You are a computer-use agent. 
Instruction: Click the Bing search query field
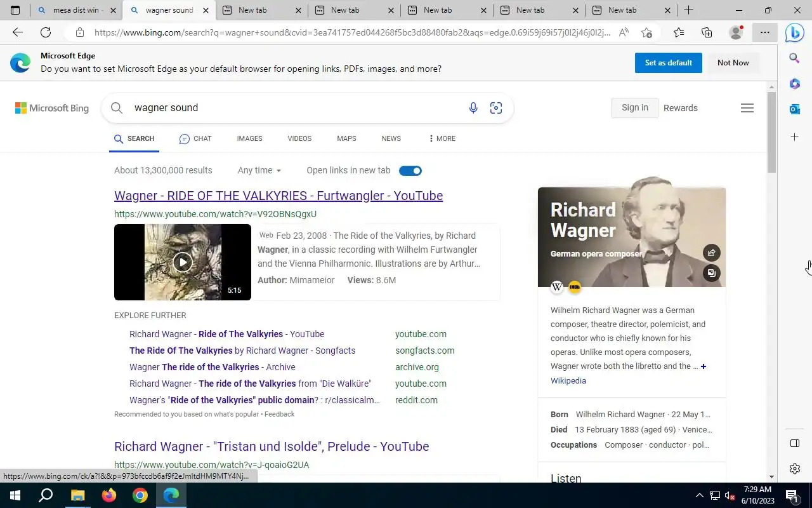click(295, 108)
